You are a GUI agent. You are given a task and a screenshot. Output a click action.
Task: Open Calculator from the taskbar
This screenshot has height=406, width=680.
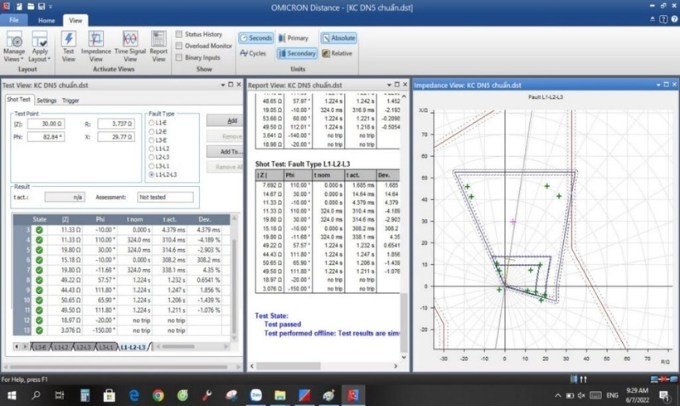[85, 395]
